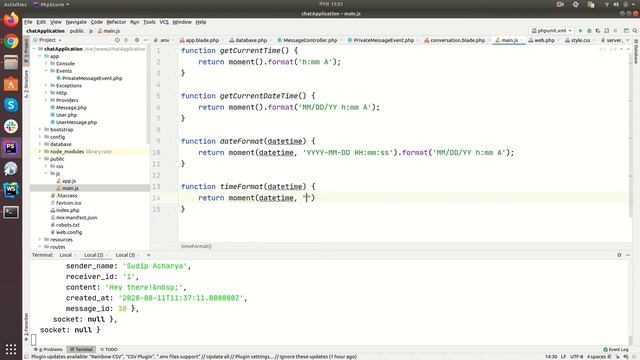This screenshot has width=640, height=360.
Task: Open Project panel settings gear
Action: coord(137,40)
